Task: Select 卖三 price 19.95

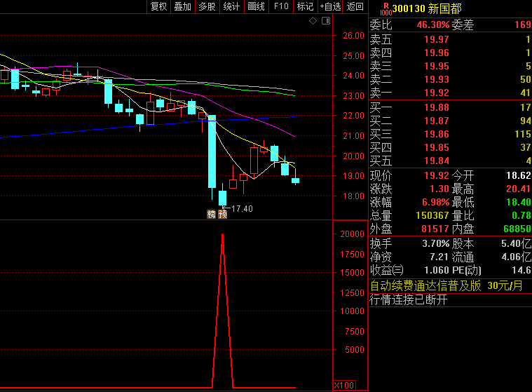Action: coord(437,66)
